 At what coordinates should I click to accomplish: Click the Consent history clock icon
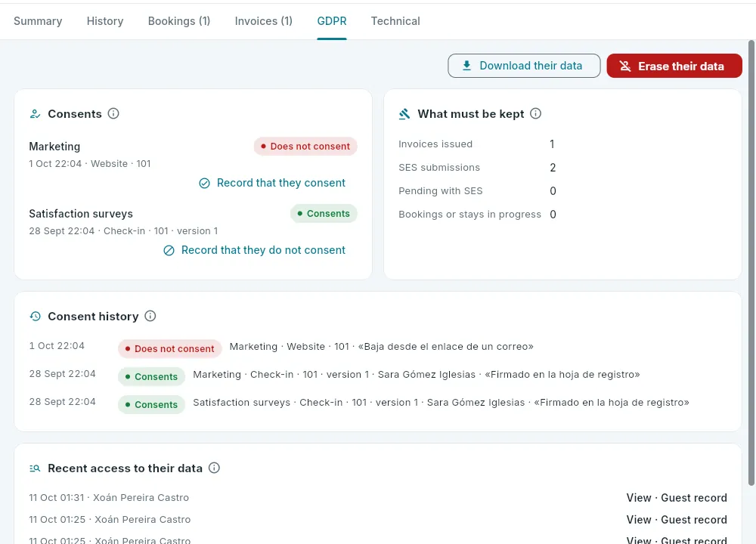[x=36, y=317]
